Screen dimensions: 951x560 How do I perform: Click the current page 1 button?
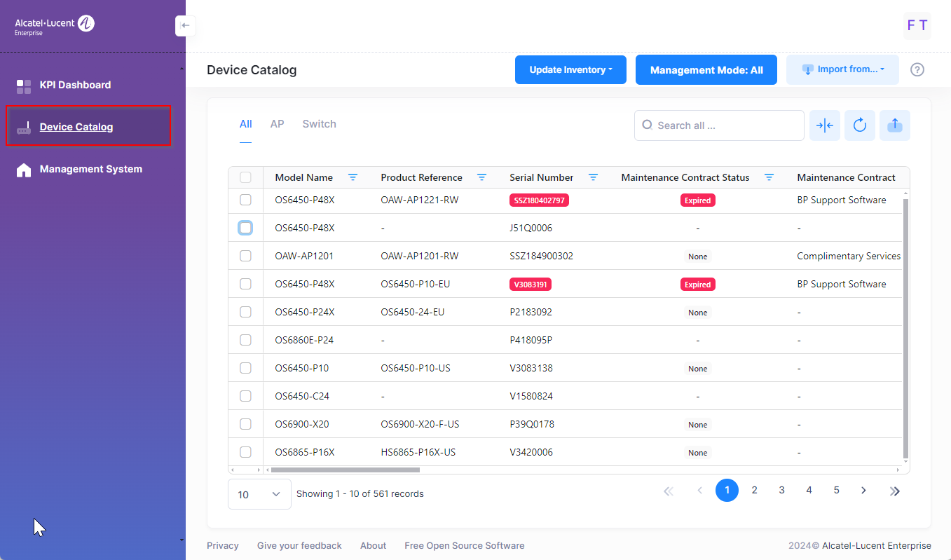[727, 491]
